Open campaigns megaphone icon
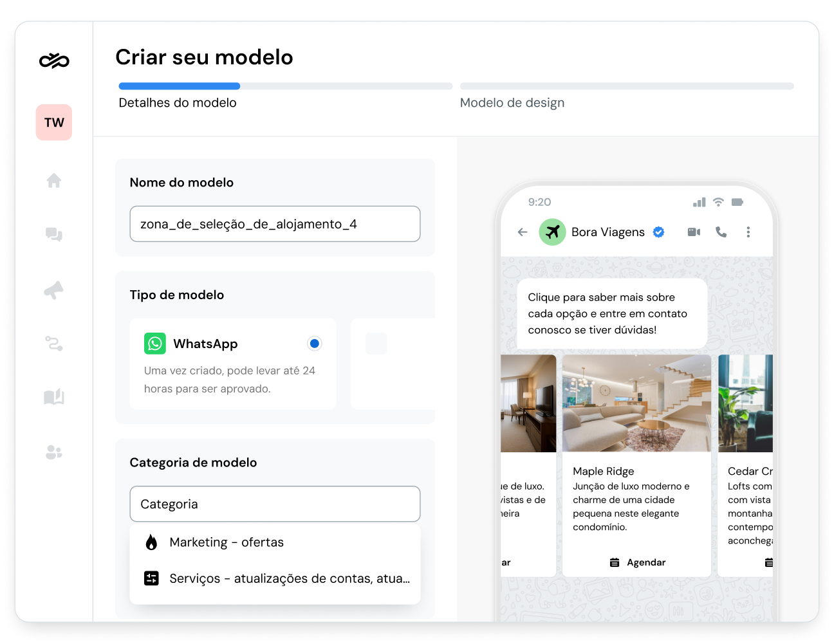 coord(54,290)
